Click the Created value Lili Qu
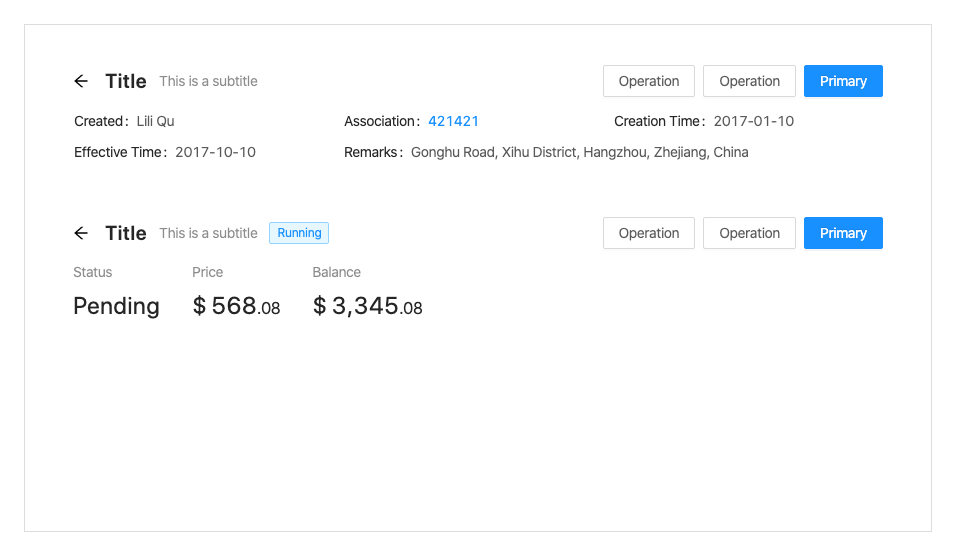This screenshot has width=956, height=556. (x=155, y=121)
